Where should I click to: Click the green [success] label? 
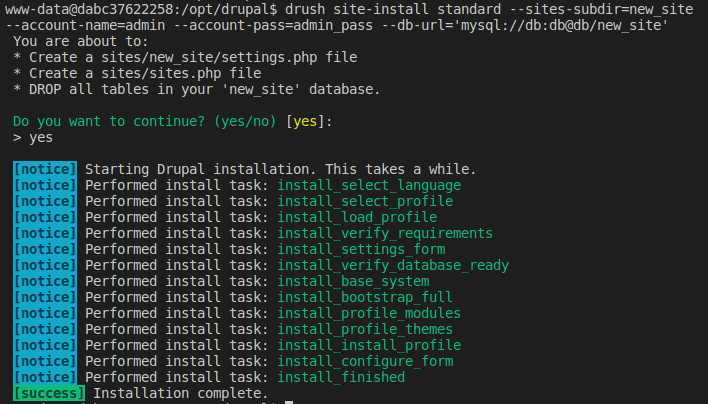click(x=49, y=393)
